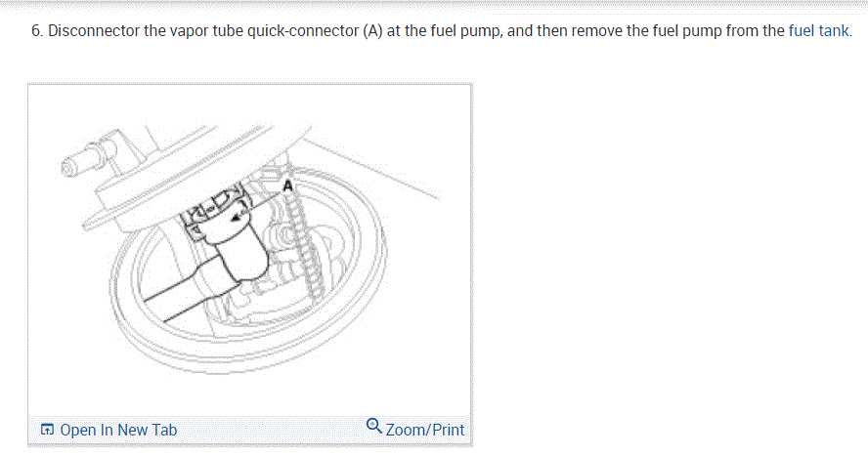Click the "Open In New Tab" text link
Viewport: 868px width, 456px height.
tap(118, 430)
